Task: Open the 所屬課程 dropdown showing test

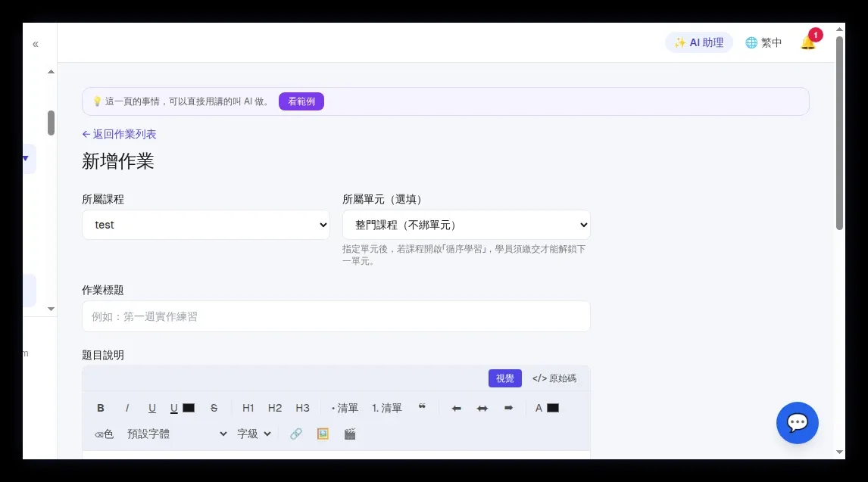Action: 206,225
